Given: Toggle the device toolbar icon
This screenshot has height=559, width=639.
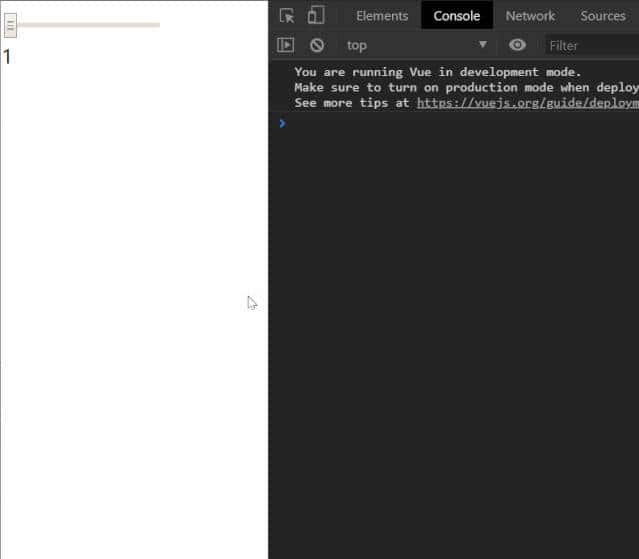Looking at the screenshot, I should pyautogui.click(x=316, y=15).
